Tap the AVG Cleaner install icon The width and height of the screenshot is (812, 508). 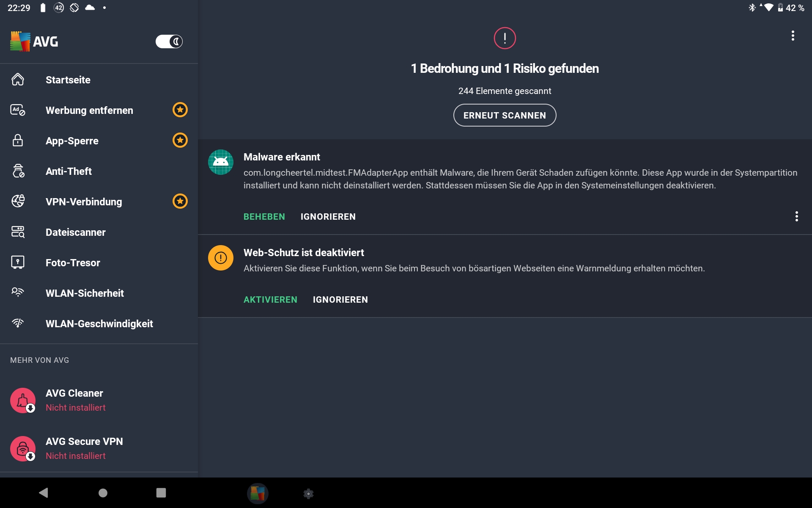click(23, 400)
